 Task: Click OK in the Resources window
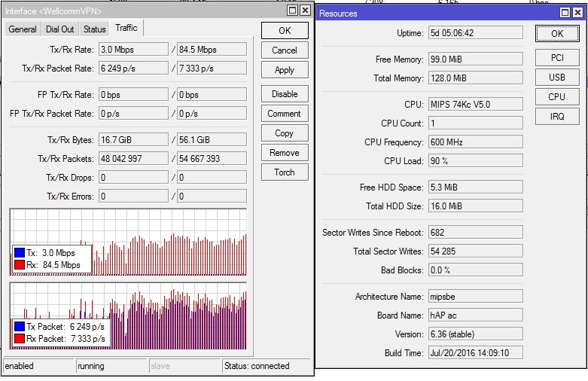pos(557,34)
